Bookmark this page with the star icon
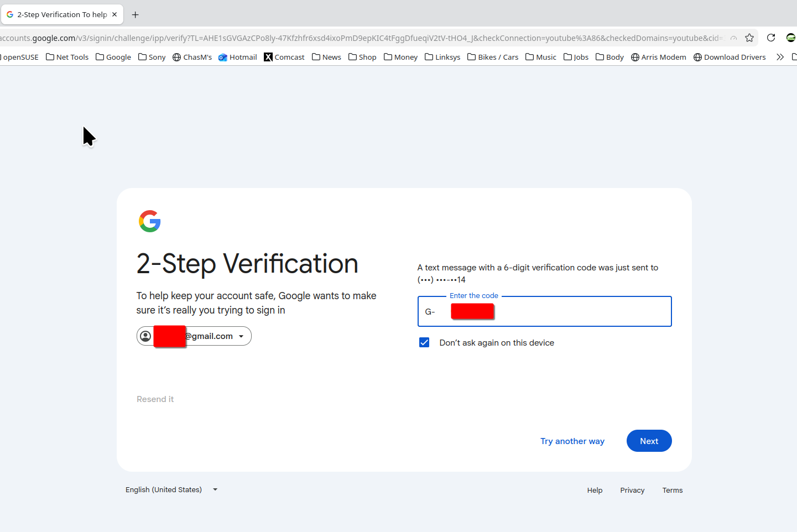The width and height of the screenshot is (797, 532). pyautogui.click(x=749, y=38)
